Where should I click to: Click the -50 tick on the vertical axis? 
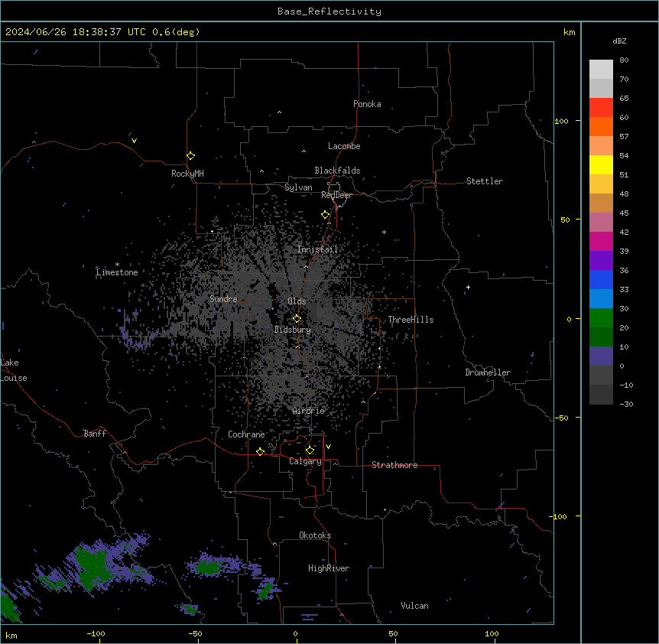click(561, 418)
